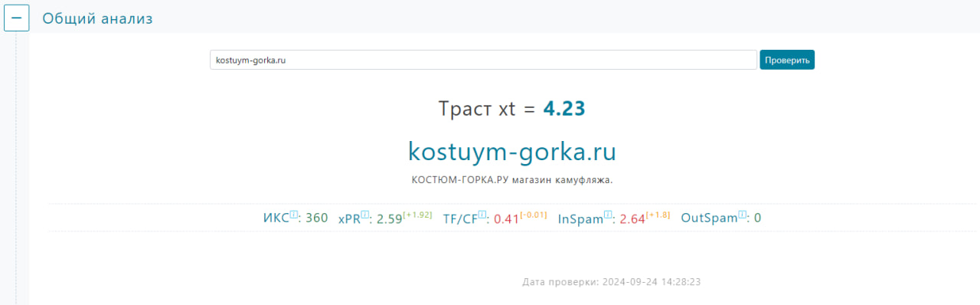Click the xPR change indicator +1.92

[418, 215]
